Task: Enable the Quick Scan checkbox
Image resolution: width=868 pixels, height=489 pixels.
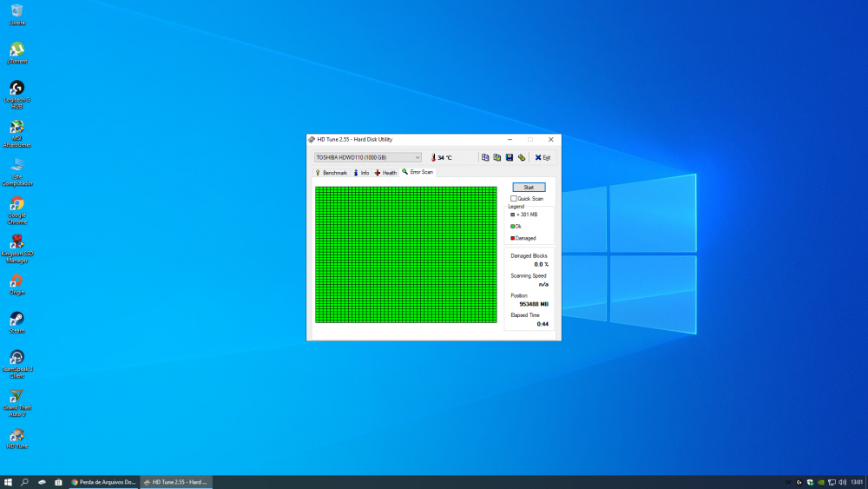Action: pyautogui.click(x=514, y=199)
